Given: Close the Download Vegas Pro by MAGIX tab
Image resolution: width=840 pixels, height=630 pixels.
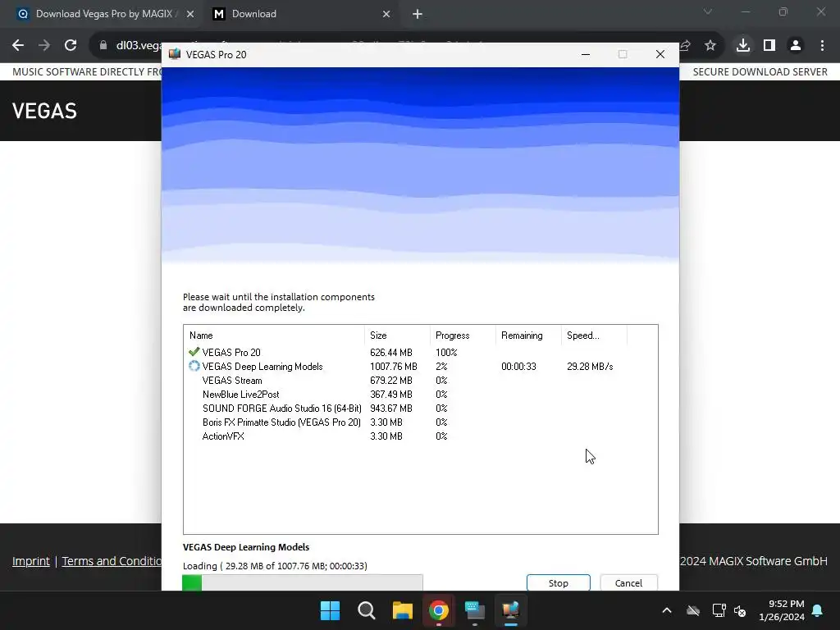Looking at the screenshot, I should point(190,14).
